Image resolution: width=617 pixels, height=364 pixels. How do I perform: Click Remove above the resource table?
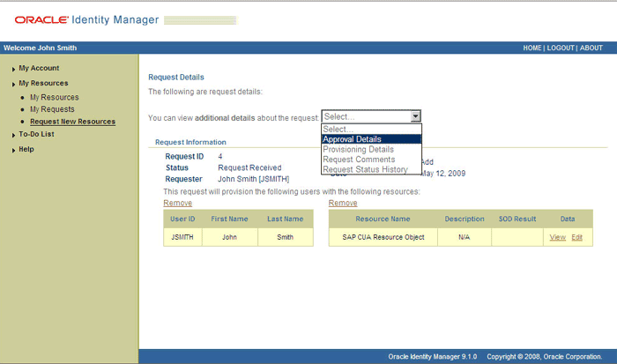point(343,203)
